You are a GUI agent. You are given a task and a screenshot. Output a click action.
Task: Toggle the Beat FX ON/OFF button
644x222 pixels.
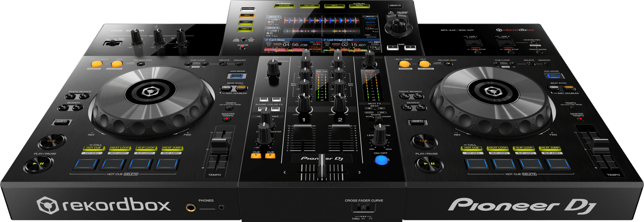(382, 160)
